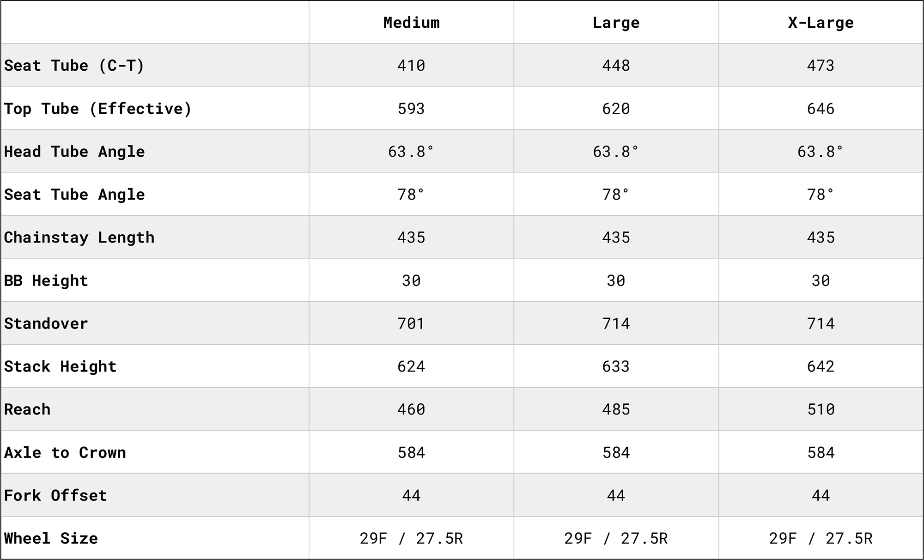Select the Large top tube value 620

pos(616,109)
